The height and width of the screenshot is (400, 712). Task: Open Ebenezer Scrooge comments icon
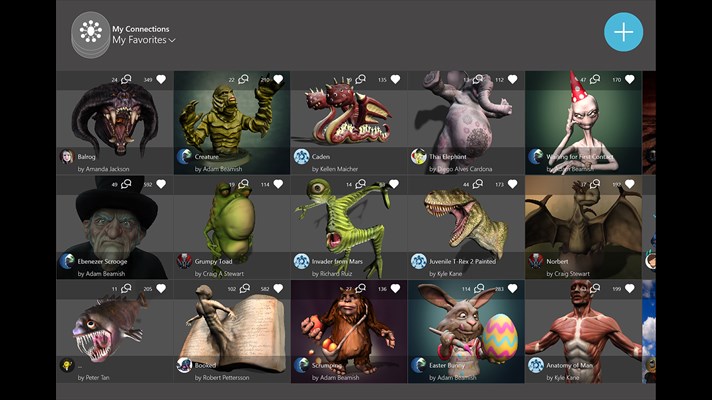click(x=126, y=184)
